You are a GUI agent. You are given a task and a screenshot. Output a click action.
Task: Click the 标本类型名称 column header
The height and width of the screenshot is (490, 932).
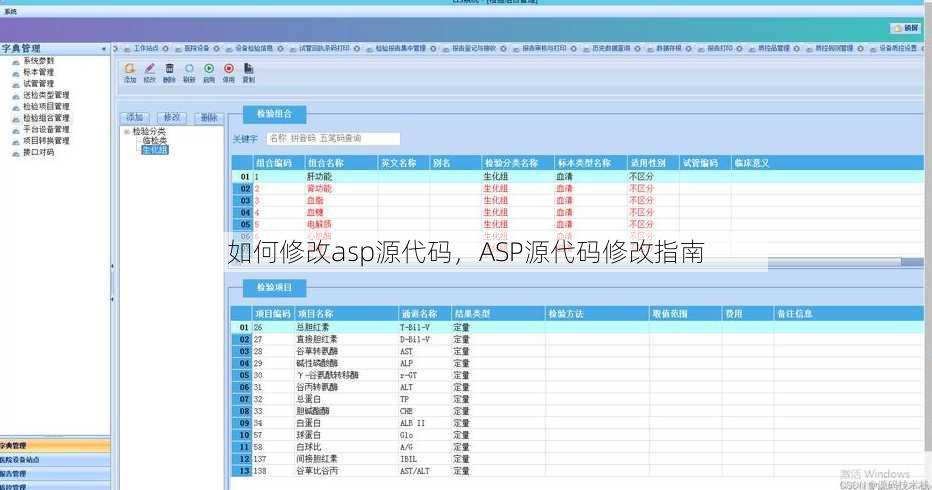(x=591, y=163)
